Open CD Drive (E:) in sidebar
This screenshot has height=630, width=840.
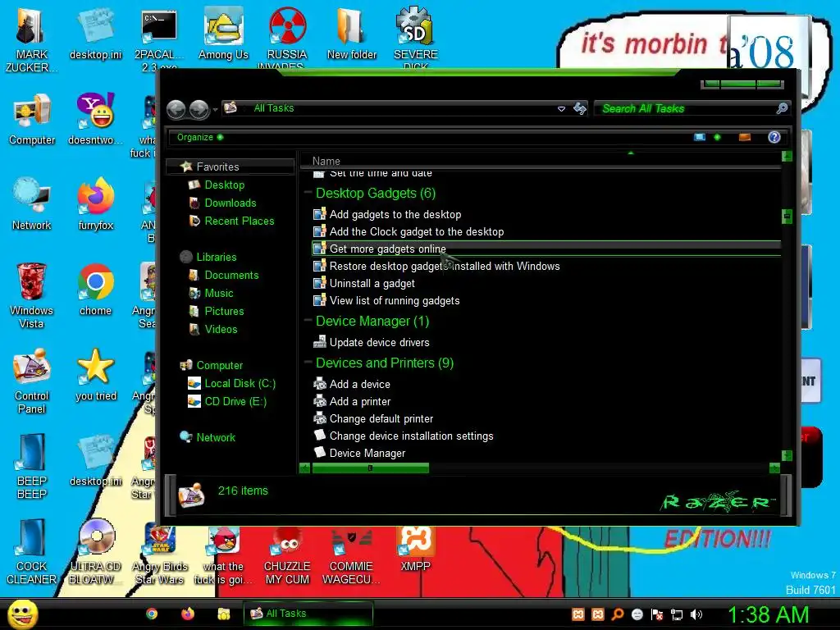235,402
